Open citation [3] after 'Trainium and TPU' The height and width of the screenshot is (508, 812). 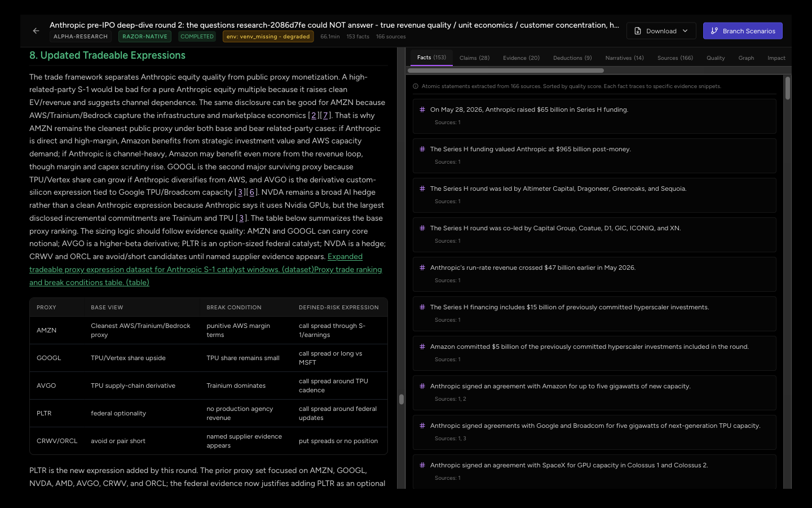(241, 218)
